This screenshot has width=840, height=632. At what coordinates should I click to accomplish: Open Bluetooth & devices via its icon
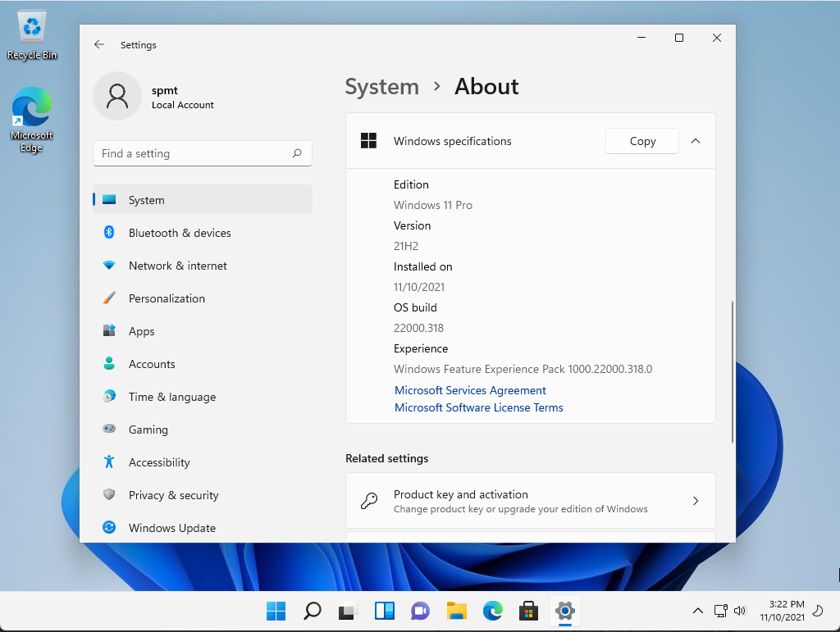[109, 232]
